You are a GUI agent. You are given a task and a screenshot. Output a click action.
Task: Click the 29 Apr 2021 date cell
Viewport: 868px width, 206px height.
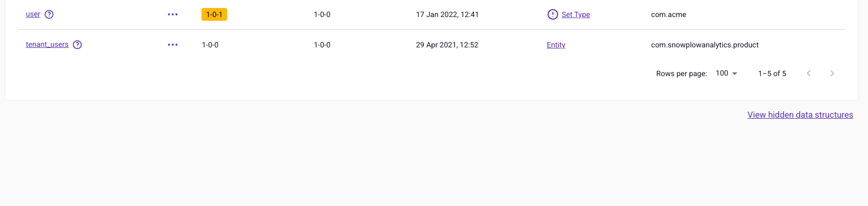tap(447, 45)
